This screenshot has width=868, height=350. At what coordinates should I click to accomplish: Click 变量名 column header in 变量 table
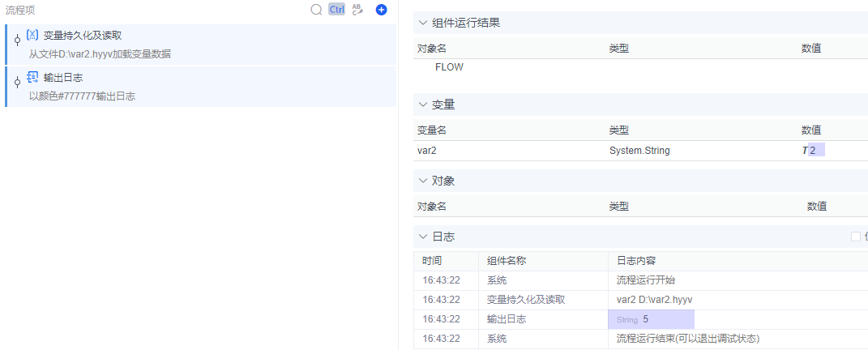click(431, 130)
